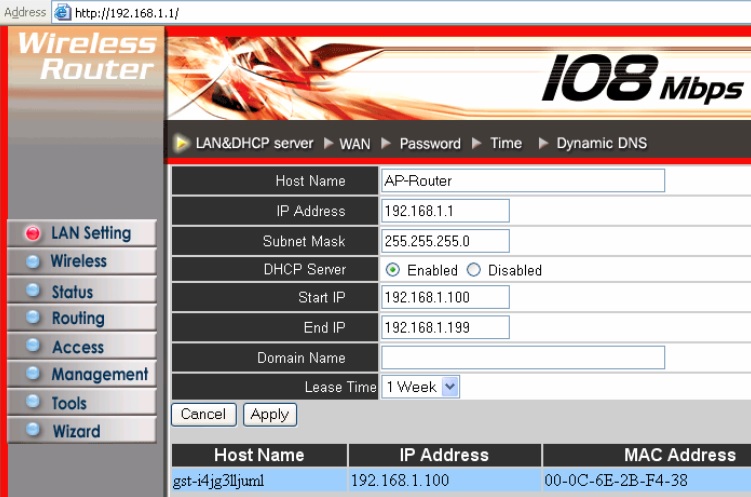Enable the DHCP Server radio button

tap(393, 270)
